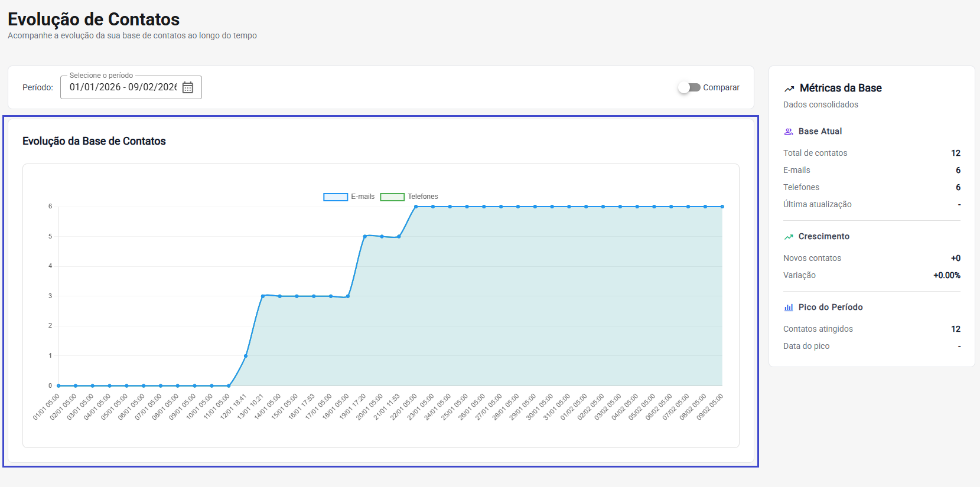Open the Selecione o período date range picker
The height and width of the screenshot is (487, 980).
click(123, 87)
